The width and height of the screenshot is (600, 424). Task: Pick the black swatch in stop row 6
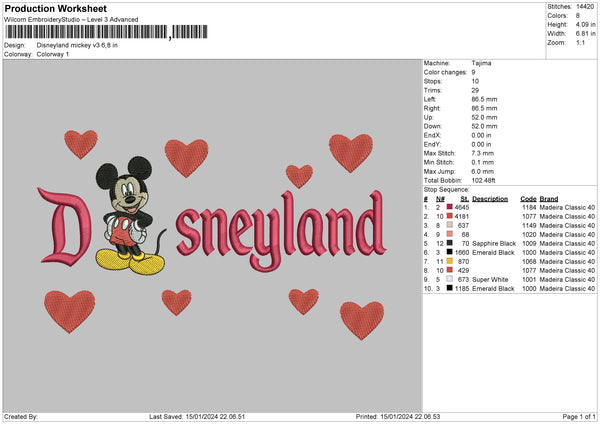(x=450, y=252)
